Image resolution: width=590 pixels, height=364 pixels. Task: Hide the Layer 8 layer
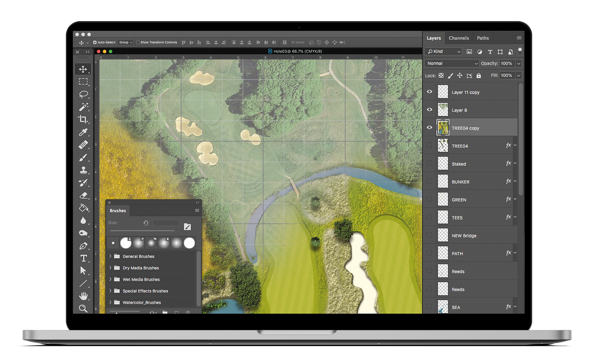(429, 110)
